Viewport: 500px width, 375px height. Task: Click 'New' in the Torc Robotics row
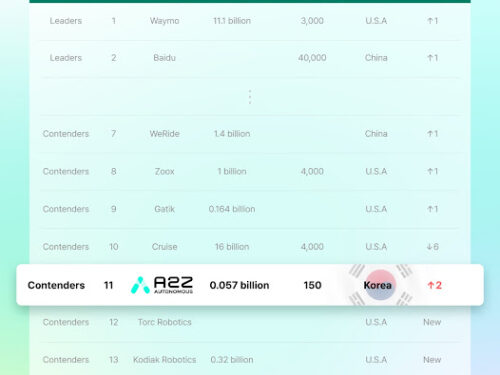(x=432, y=322)
